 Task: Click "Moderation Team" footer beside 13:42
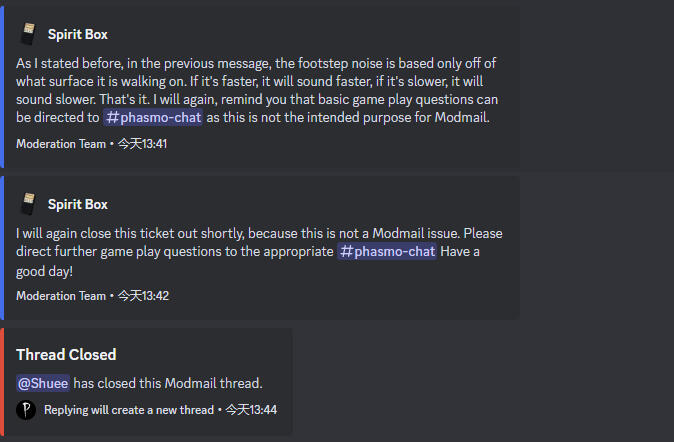(x=60, y=296)
